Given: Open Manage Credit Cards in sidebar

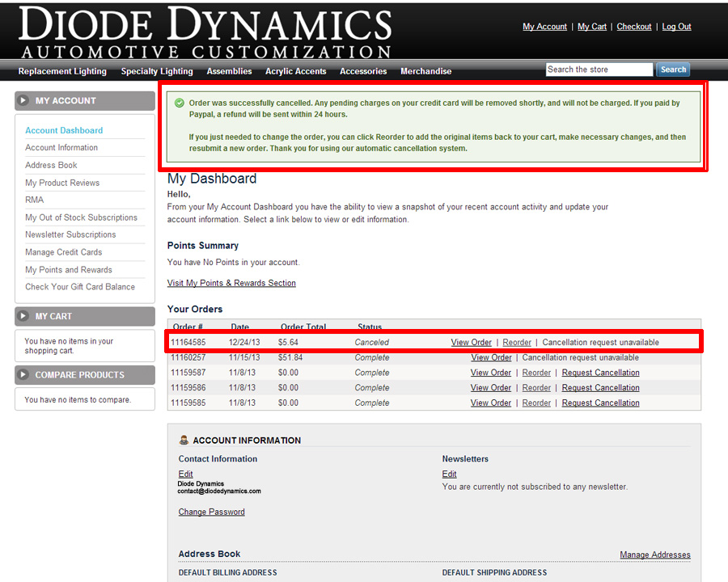Looking at the screenshot, I should point(64,252).
